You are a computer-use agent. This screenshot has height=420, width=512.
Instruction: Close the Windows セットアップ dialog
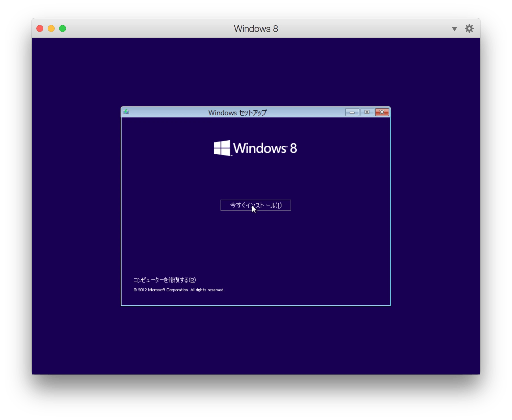point(382,112)
